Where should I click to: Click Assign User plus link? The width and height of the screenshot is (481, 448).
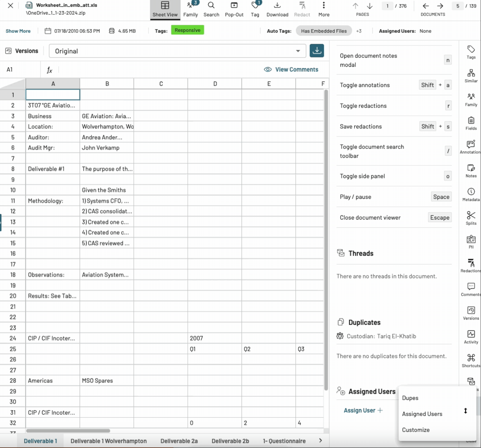(363, 410)
